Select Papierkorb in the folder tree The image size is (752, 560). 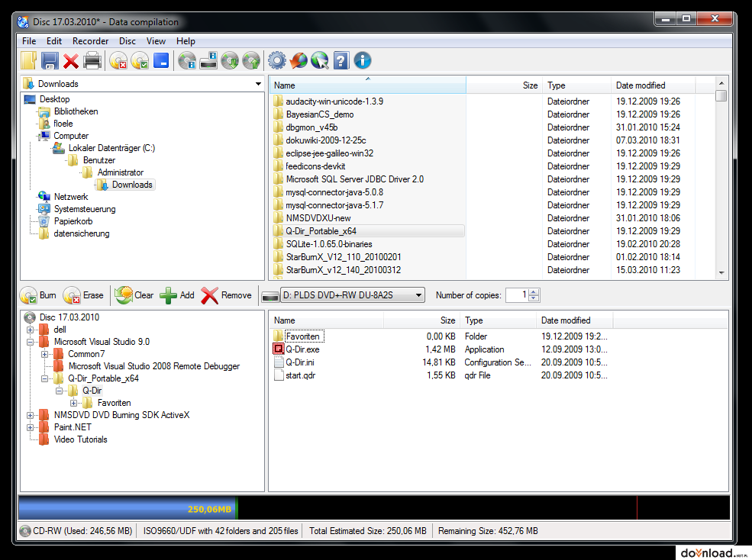click(x=73, y=221)
